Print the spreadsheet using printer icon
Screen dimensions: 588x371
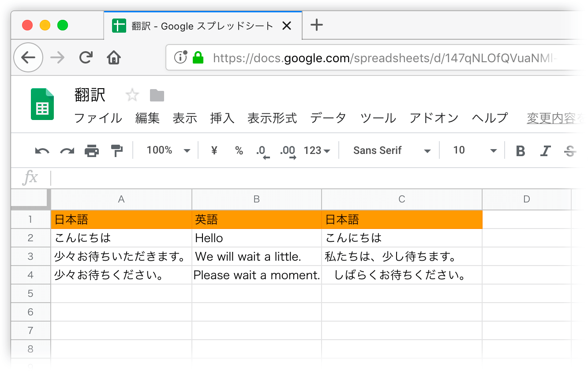pyautogui.click(x=92, y=151)
